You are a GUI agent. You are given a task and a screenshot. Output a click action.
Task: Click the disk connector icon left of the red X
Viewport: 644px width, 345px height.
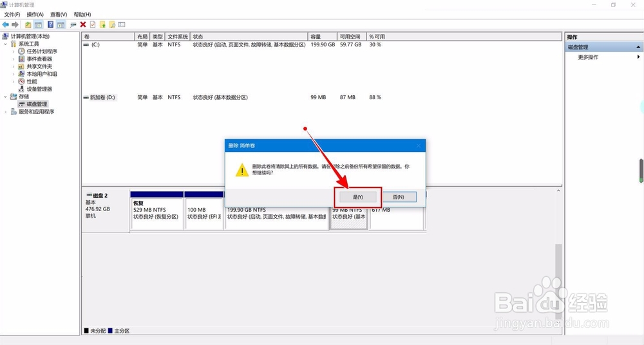73,24
